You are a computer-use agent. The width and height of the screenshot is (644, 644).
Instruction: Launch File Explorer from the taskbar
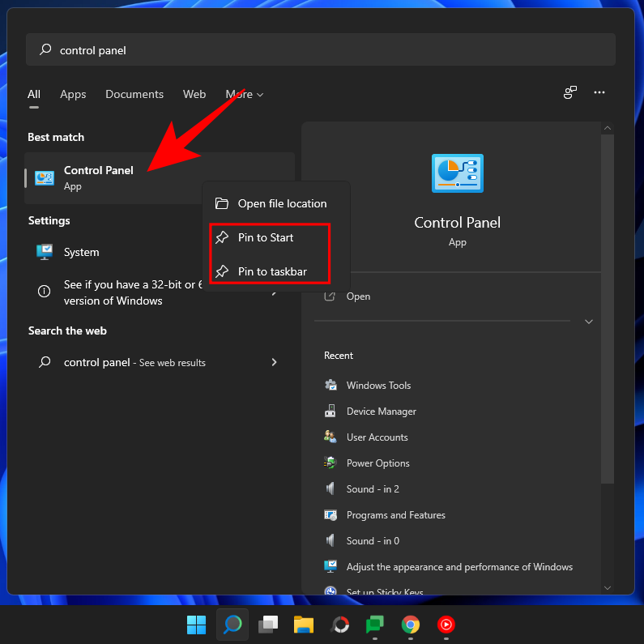click(304, 625)
